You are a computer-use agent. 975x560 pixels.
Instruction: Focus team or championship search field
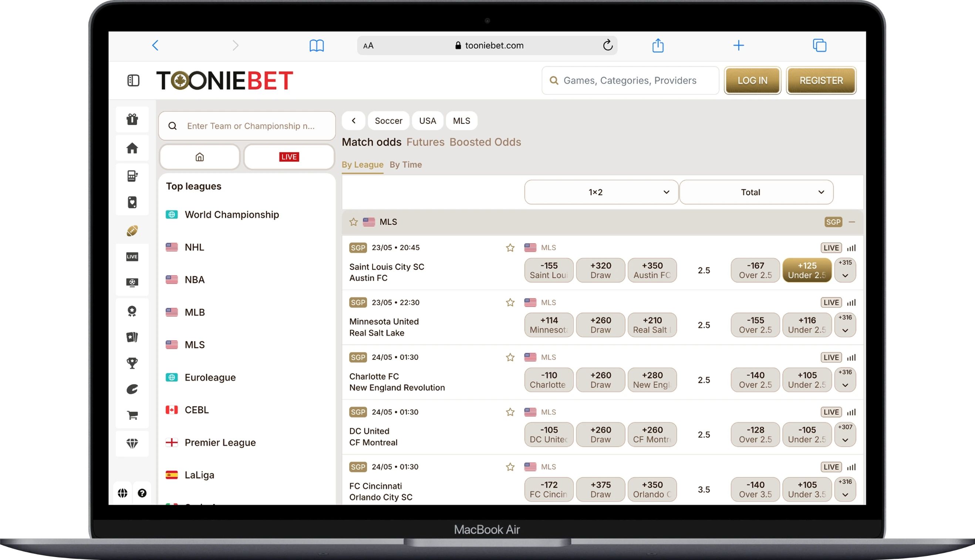[x=247, y=126]
